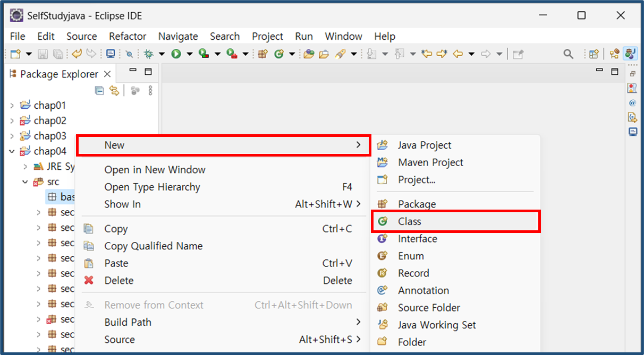This screenshot has width=644, height=355.
Task: Click the New Java Package toolbar icon
Action: [x=262, y=54]
